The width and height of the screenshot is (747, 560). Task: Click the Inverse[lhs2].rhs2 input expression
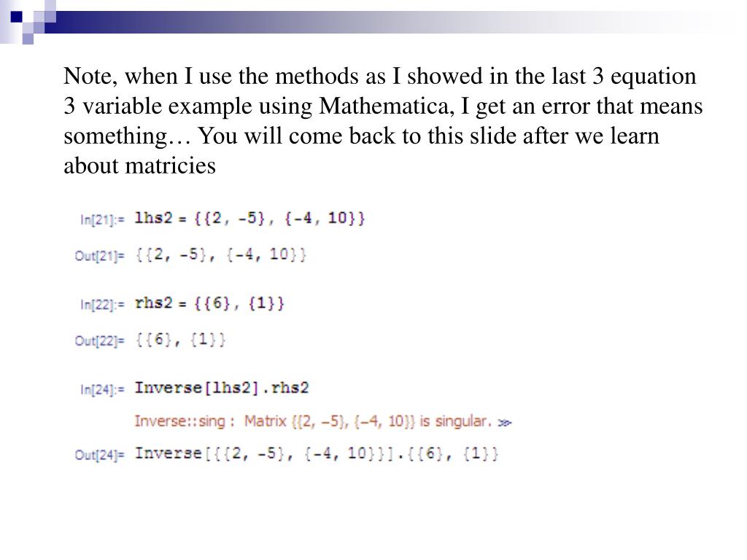(222, 388)
